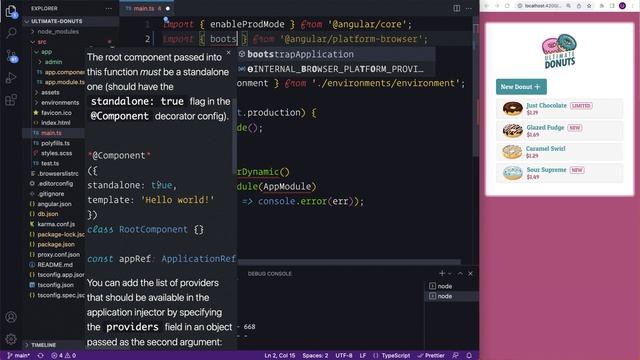Maximize the bottom panel with the chevron
The height and width of the screenshot is (360, 640).
pyautogui.click(x=460, y=273)
